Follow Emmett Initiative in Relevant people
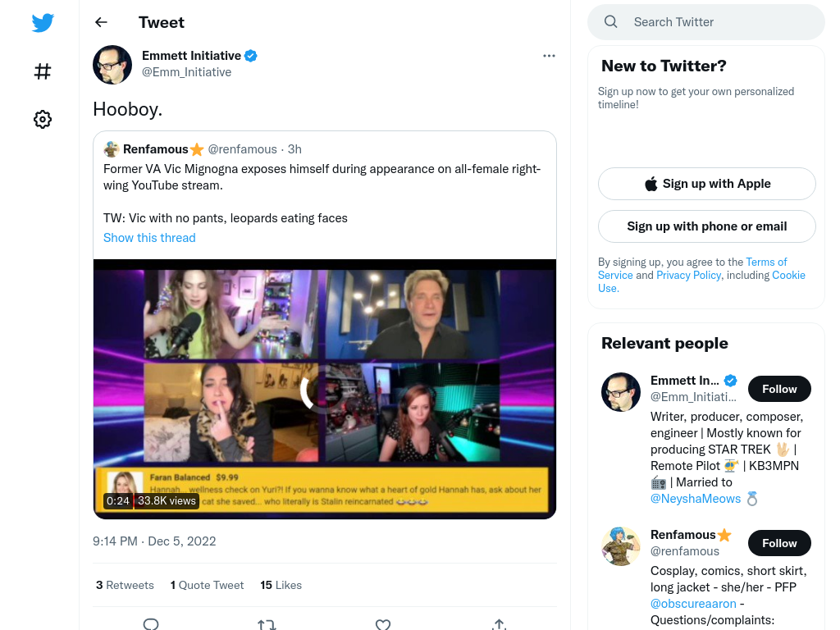This screenshot has width=840, height=630. point(779,389)
